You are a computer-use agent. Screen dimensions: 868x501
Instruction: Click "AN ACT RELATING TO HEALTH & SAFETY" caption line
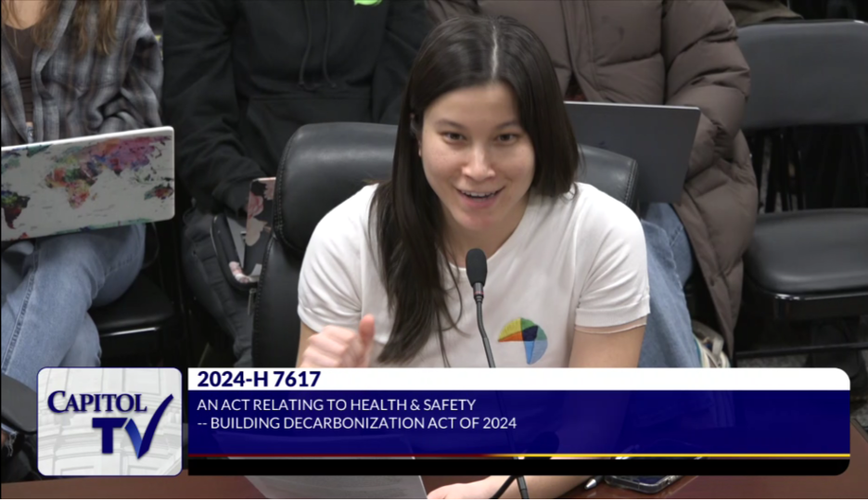pyautogui.click(x=336, y=405)
